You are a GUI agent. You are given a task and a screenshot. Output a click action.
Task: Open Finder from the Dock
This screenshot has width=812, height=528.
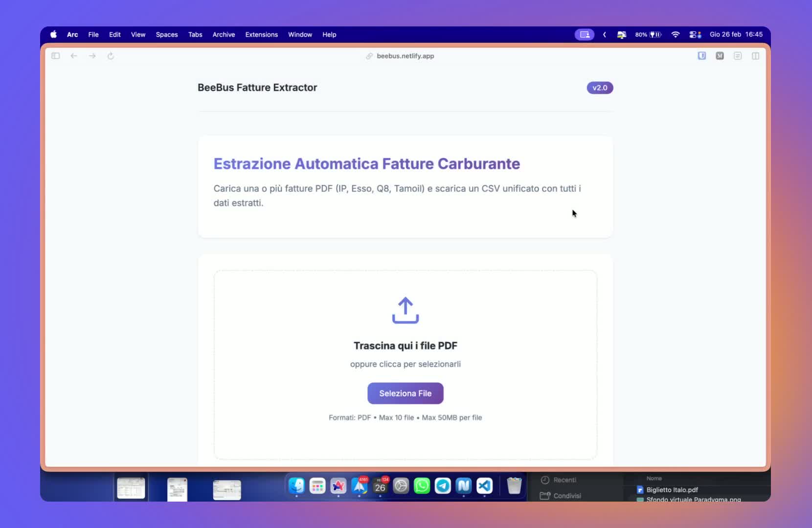tap(296, 486)
